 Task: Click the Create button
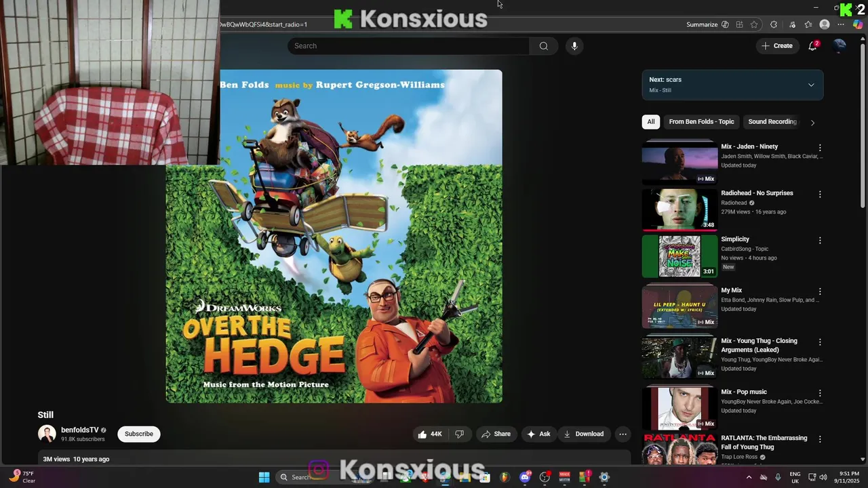coord(776,46)
